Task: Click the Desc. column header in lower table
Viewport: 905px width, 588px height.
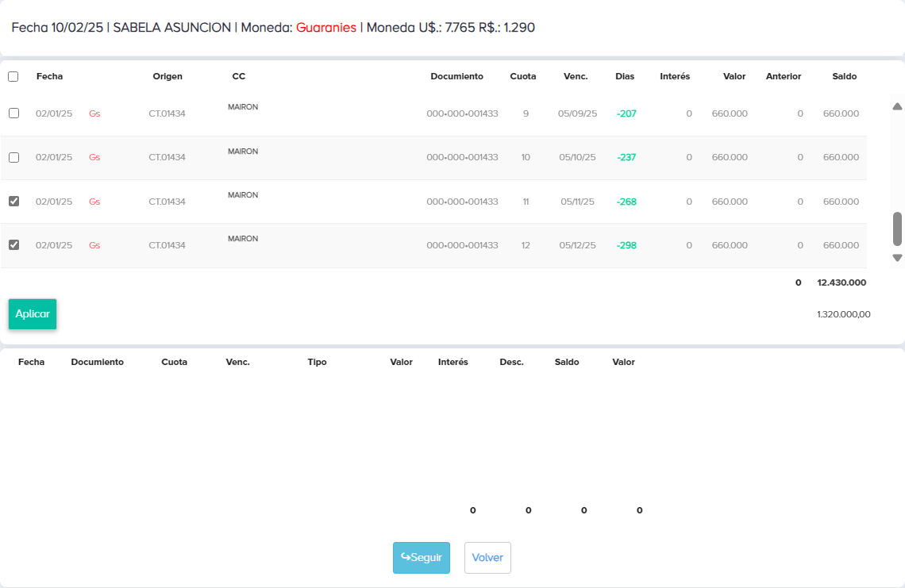Action: [x=511, y=362]
